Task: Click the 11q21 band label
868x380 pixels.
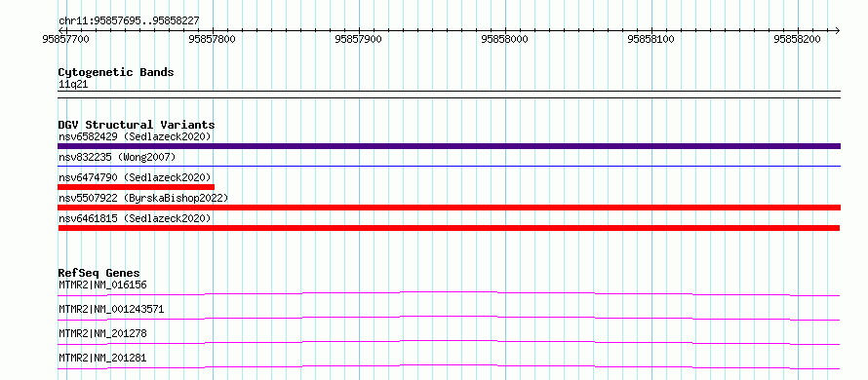Action: [x=73, y=85]
